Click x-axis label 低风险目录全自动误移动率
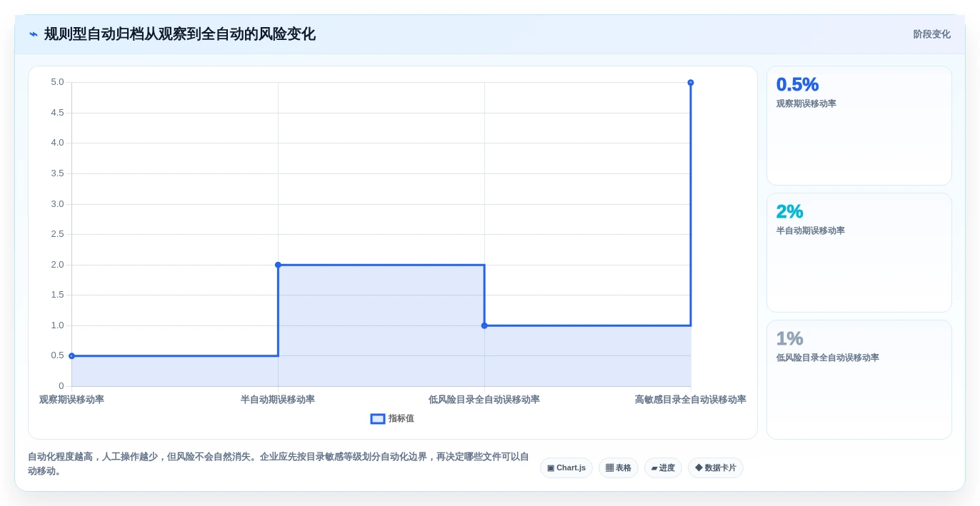980x506 pixels. pyautogui.click(x=484, y=400)
